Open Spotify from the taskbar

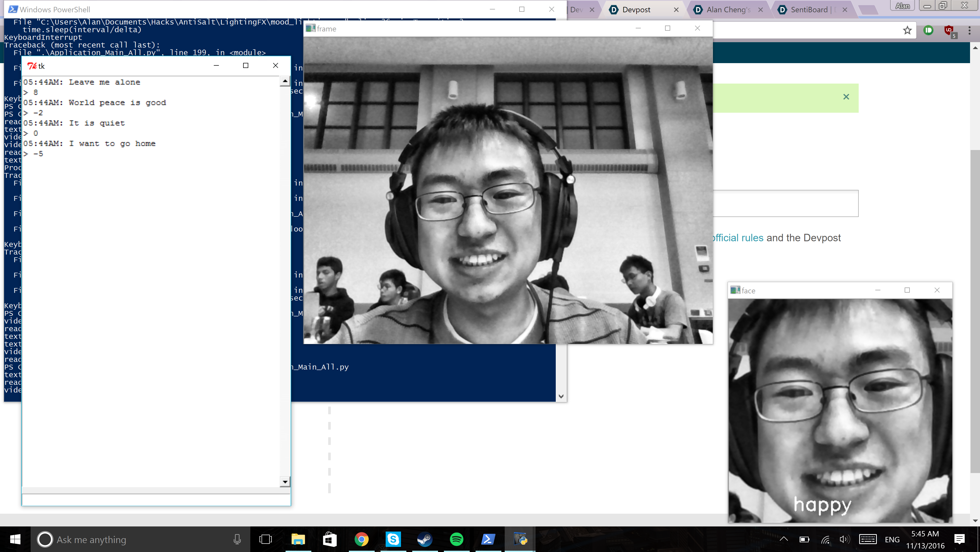(456, 539)
